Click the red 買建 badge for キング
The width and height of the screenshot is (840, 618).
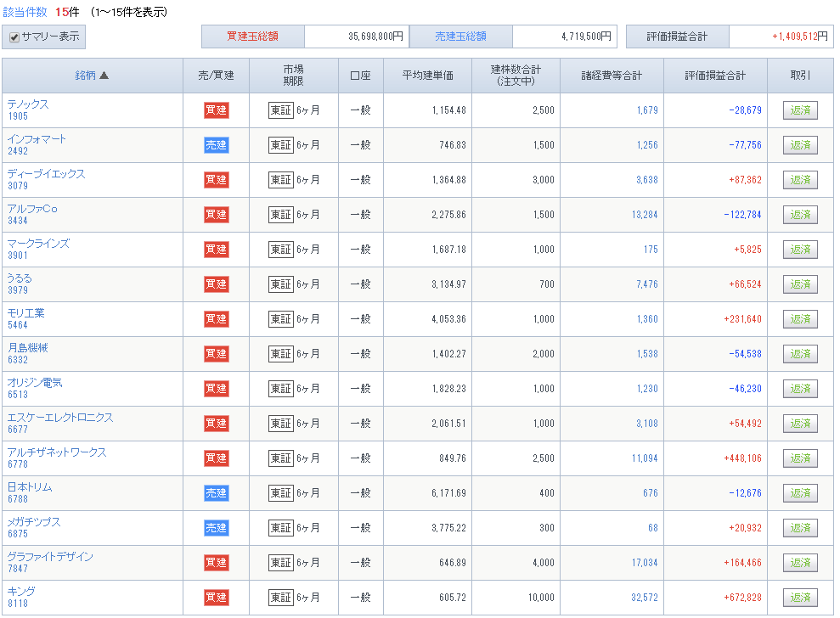(217, 598)
